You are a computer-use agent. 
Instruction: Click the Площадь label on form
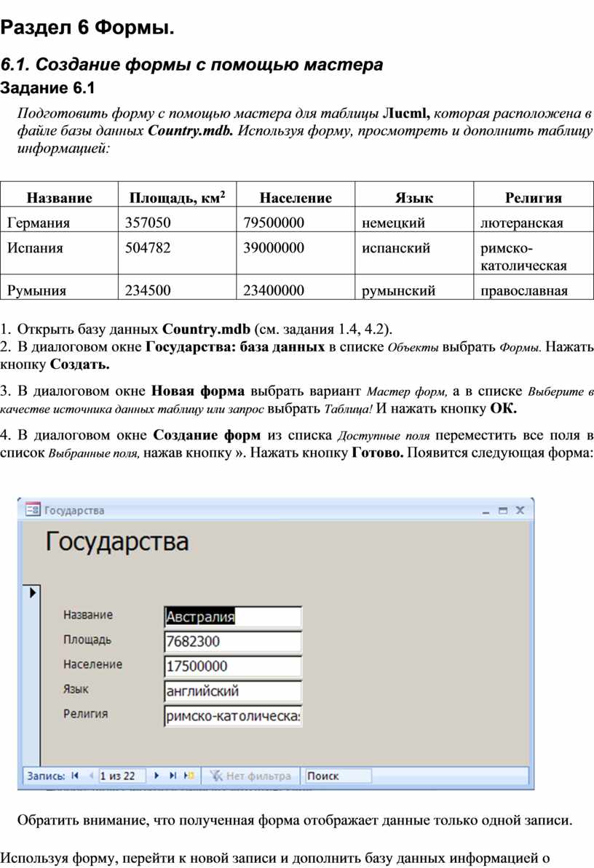point(87,640)
